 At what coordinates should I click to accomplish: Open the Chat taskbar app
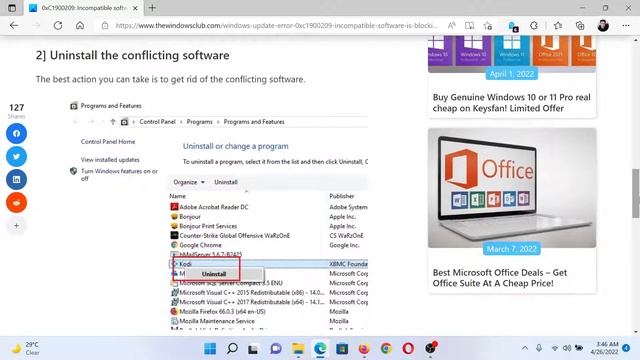(x=276, y=349)
